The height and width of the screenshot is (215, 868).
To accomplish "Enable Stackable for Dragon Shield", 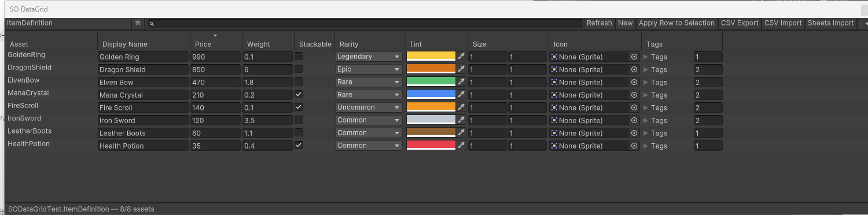I will pos(299,69).
